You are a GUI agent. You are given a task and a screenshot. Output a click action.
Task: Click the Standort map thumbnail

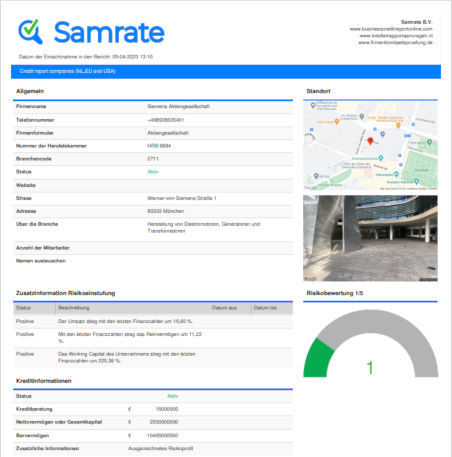click(370, 146)
